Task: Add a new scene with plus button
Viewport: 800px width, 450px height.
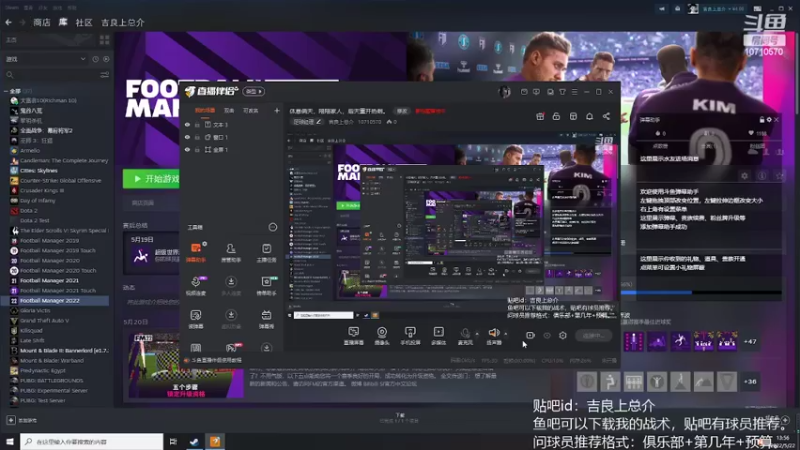Action: pyautogui.click(x=277, y=110)
